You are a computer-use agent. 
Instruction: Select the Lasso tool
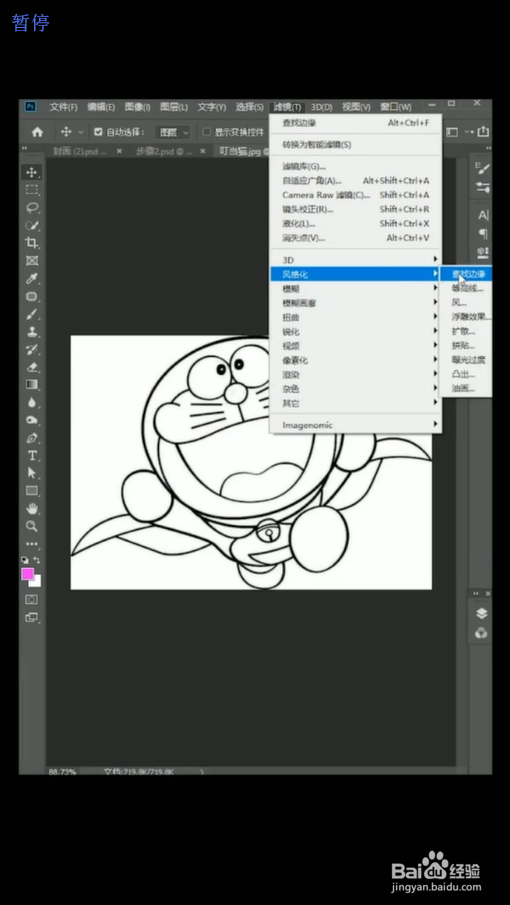point(32,208)
